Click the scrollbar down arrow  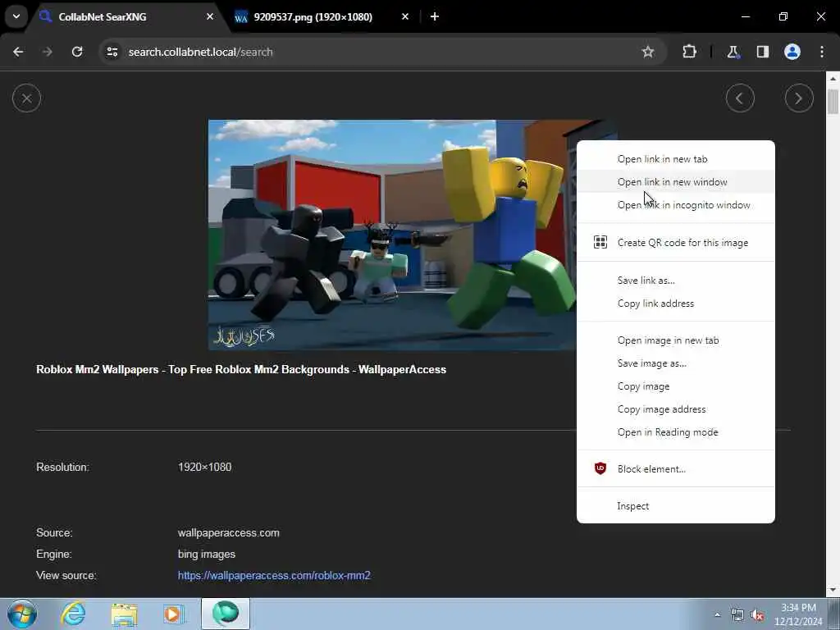click(x=833, y=591)
